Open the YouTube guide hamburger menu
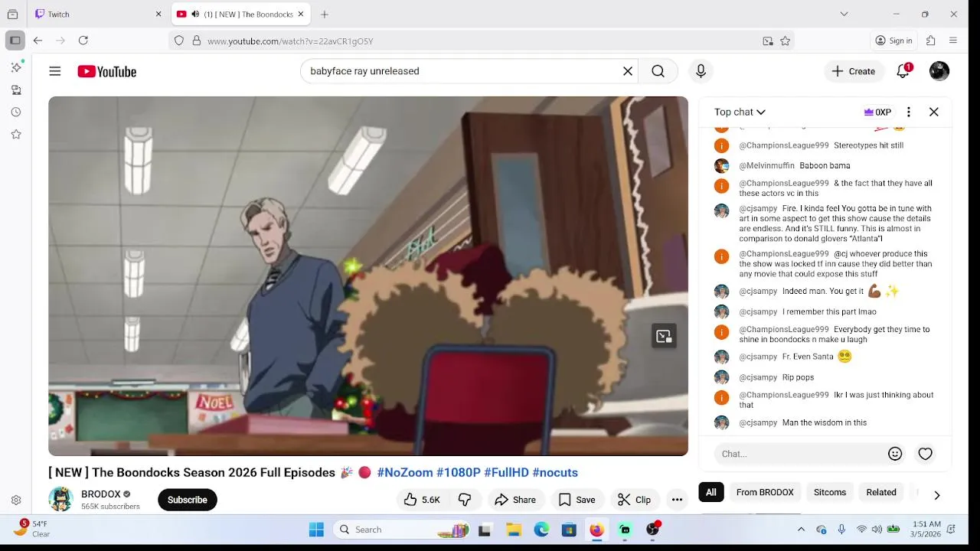 point(55,71)
